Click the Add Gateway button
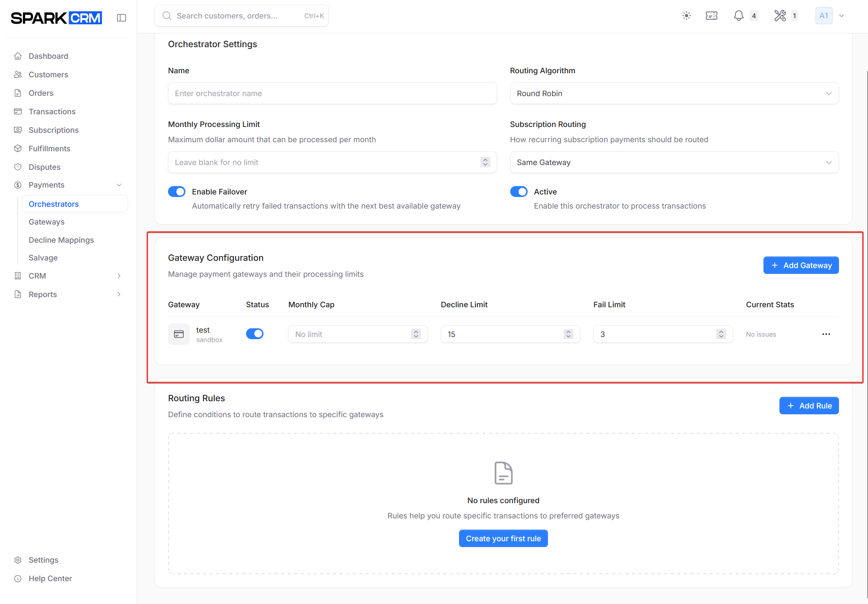The height and width of the screenshot is (604, 868). [x=801, y=265]
